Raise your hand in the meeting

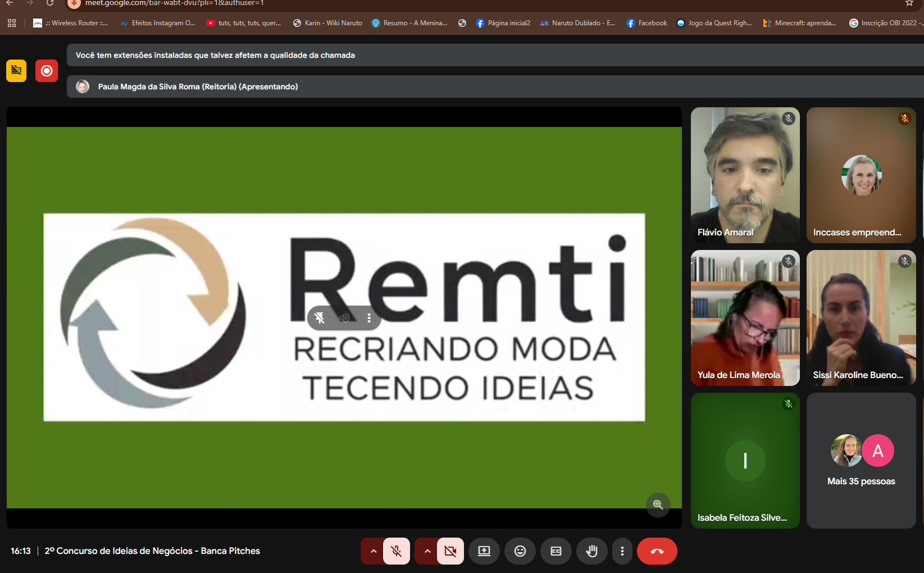(591, 551)
